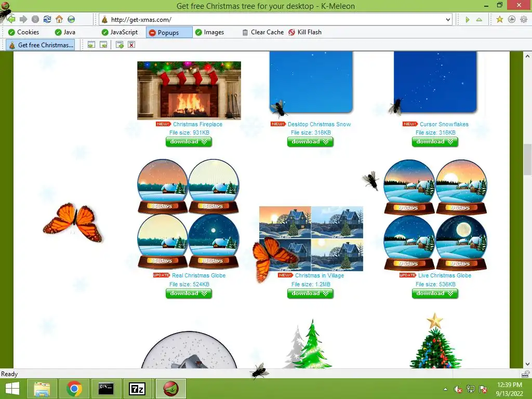Viewport: 532px width, 399px height.
Task: Open Google Chrome from taskbar
Action: (x=74, y=389)
